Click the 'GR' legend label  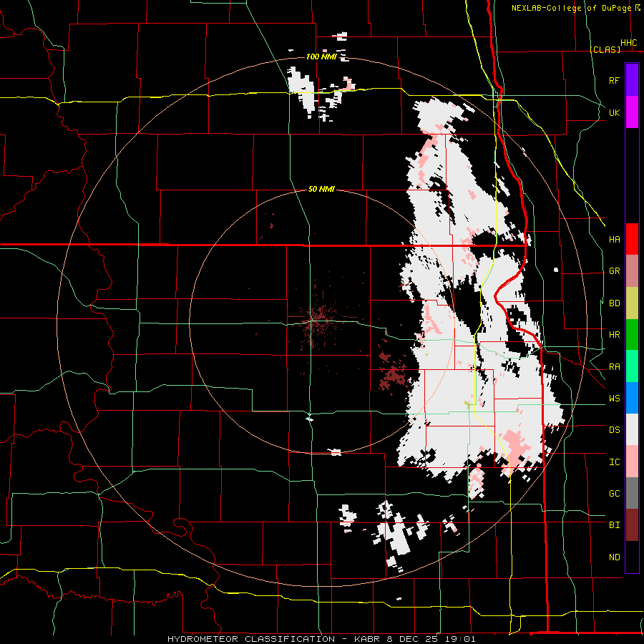click(614, 271)
